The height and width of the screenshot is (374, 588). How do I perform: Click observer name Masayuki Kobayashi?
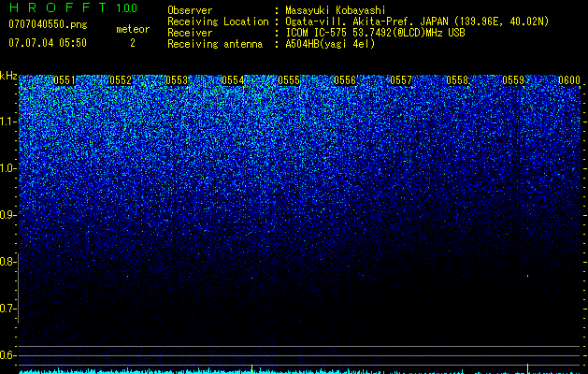336,10
